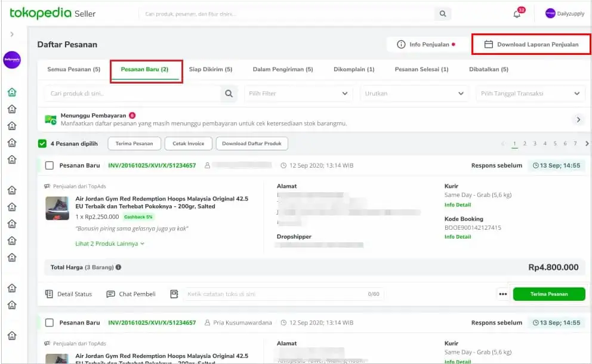
Task: Open invoice link of Pria Kusumawardana's order
Action: pyautogui.click(x=152, y=323)
